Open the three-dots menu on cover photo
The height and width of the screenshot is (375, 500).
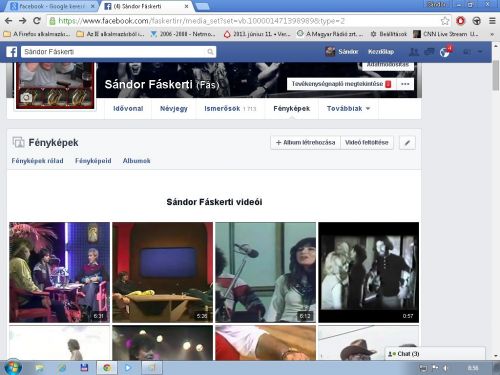(405, 84)
